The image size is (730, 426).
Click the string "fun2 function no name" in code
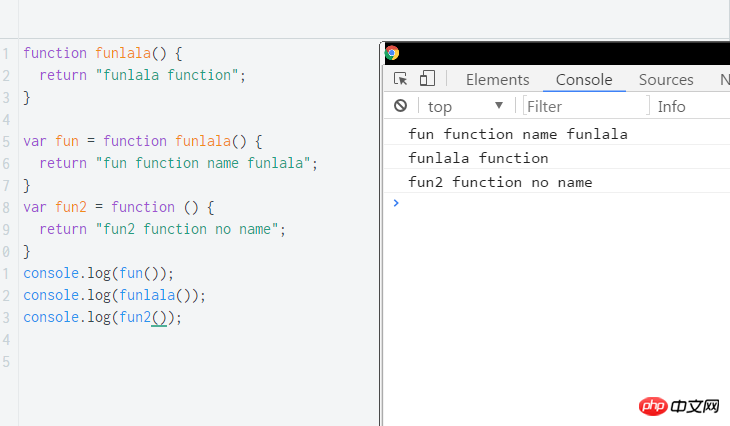[x=187, y=229]
